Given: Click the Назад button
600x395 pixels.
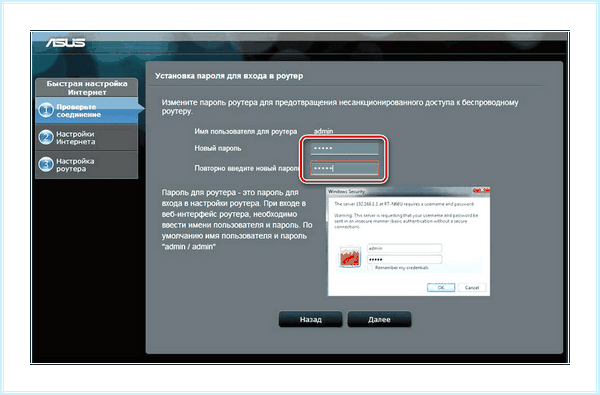Looking at the screenshot, I should [310, 319].
